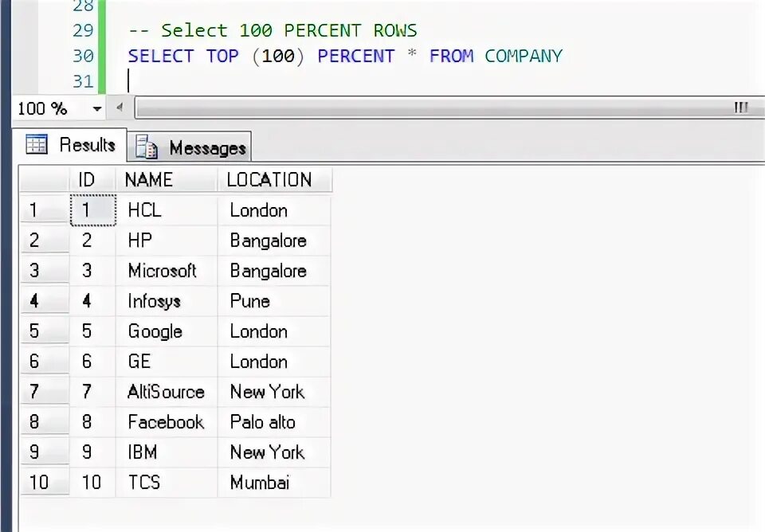Click line number 30 in the editor gutter

click(x=83, y=56)
